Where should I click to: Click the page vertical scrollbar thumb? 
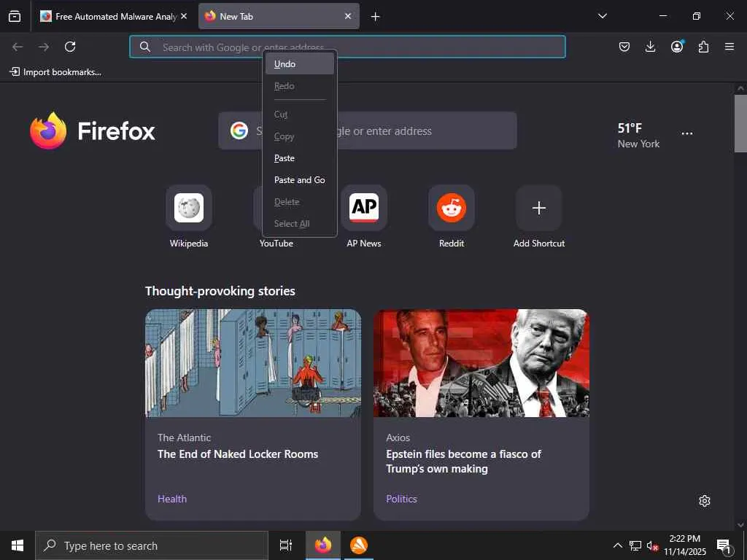point(740,123)
